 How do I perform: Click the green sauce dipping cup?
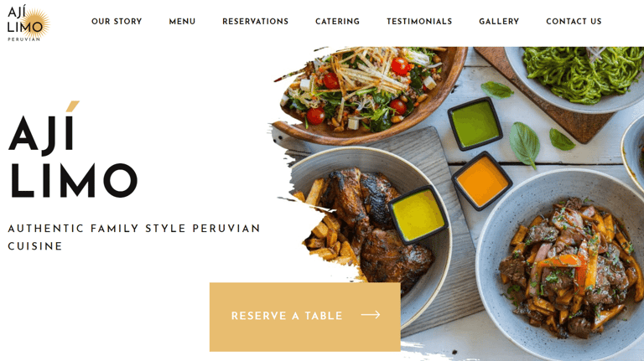475,124
